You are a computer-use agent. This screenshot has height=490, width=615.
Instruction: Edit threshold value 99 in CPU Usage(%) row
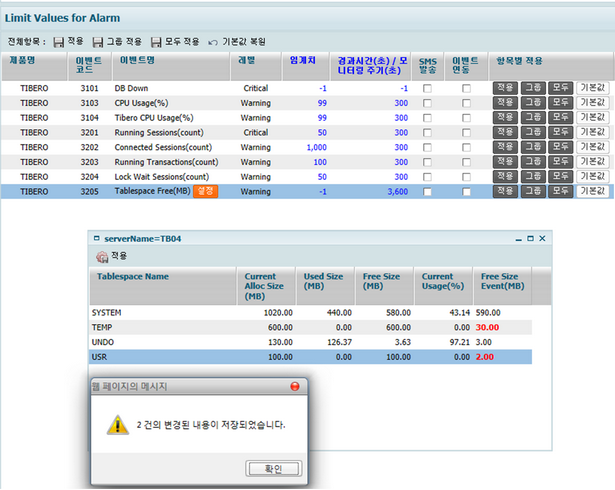[322, 103]
